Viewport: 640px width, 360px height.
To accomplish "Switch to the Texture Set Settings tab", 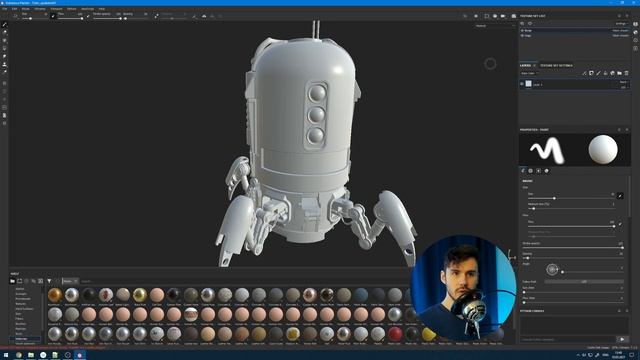I will click(x=556, y=65).
